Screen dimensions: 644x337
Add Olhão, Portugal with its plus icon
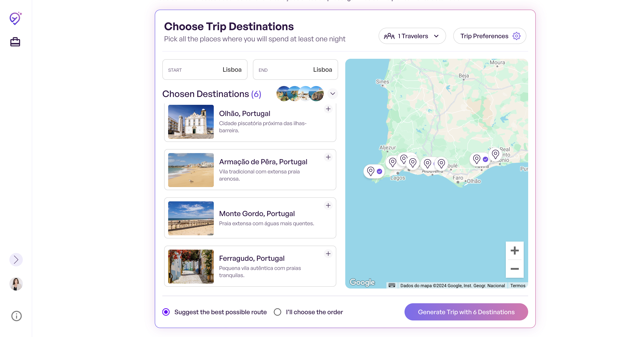tap(328, 109)
